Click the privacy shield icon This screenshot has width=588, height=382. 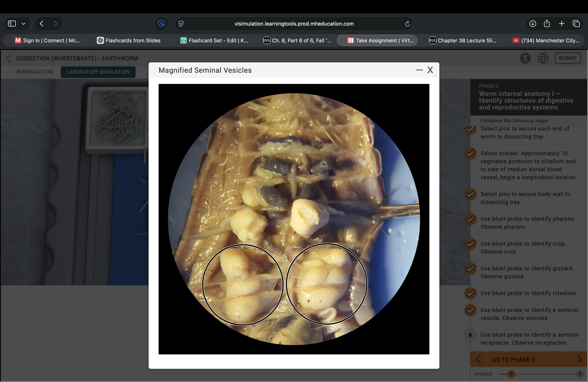pyautogui.click(x=161, y=24)
